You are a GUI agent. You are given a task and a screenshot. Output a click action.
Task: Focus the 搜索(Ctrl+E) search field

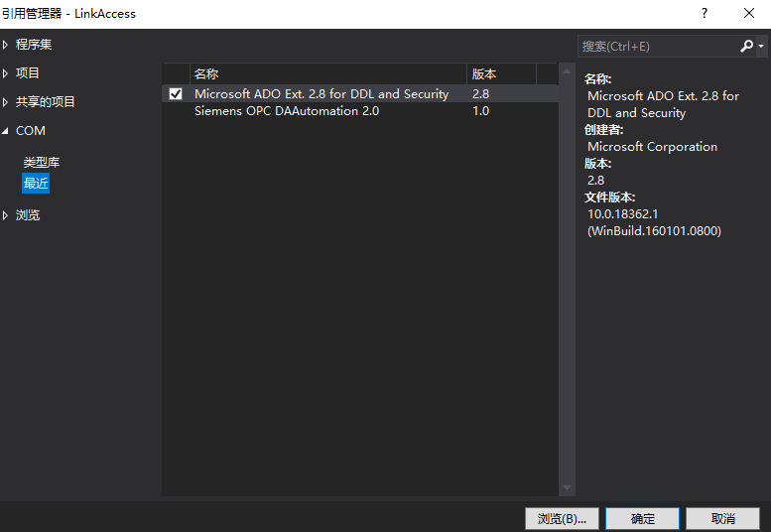click(658, 47)
